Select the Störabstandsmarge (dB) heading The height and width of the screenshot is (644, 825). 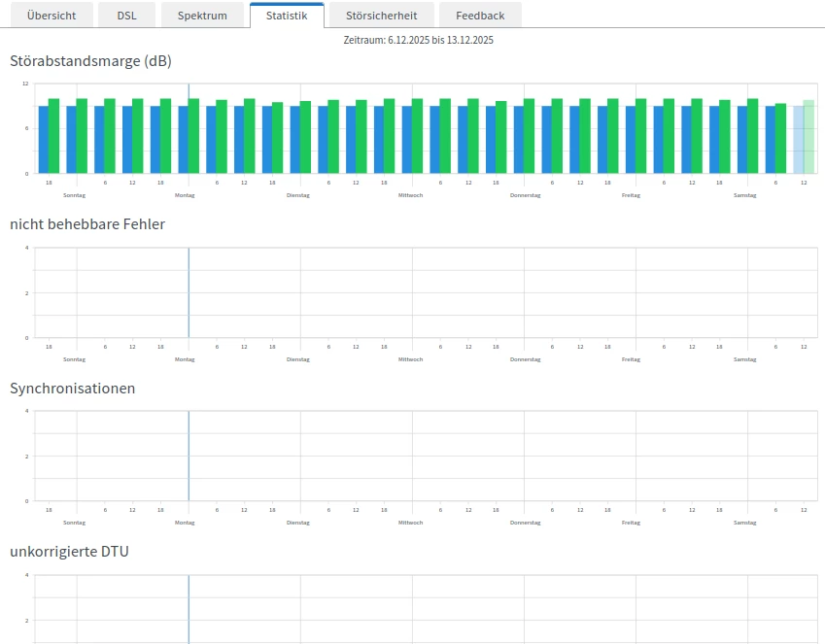pyautogui.click(x=90, y=61)
